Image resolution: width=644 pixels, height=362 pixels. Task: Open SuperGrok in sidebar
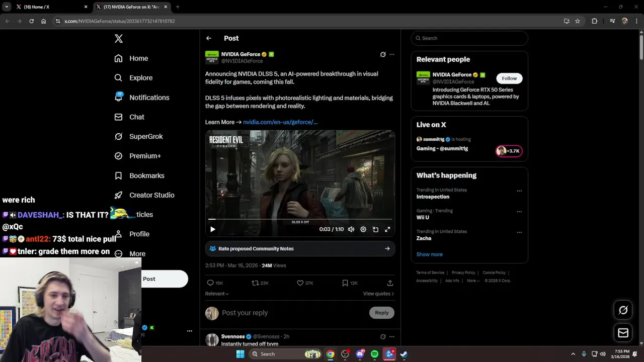pos(138,136)
